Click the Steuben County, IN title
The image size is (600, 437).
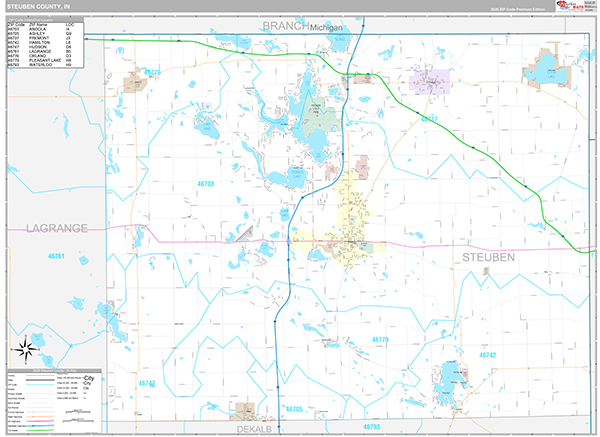tap(38, 7)
